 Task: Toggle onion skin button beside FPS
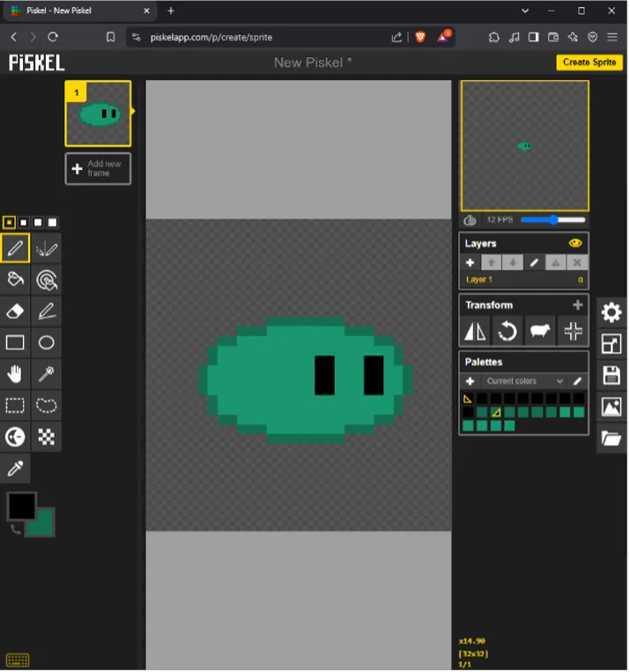(x=471, y=221)
